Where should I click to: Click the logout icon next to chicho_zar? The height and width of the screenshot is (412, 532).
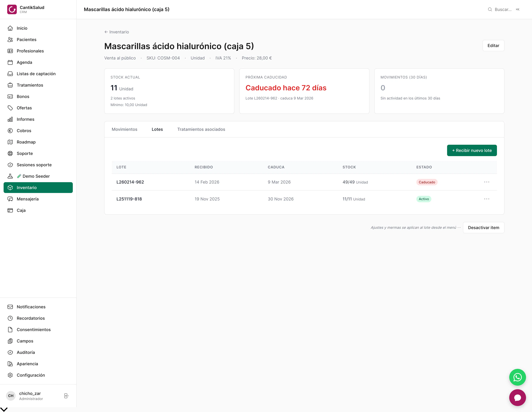[x=66, y=396]
